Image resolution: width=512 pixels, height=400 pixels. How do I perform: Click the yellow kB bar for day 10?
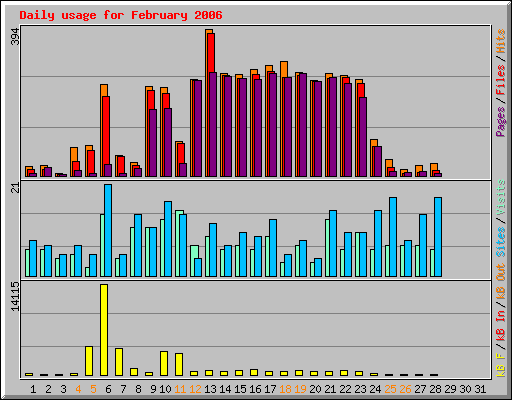pos(164,363)
